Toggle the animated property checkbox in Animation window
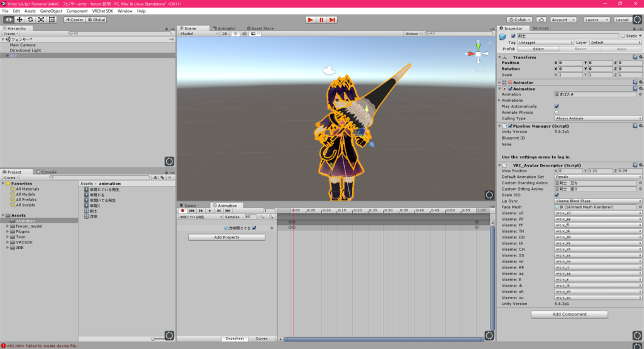The width and height of the screenshot is (644, 349). [254, 228]
